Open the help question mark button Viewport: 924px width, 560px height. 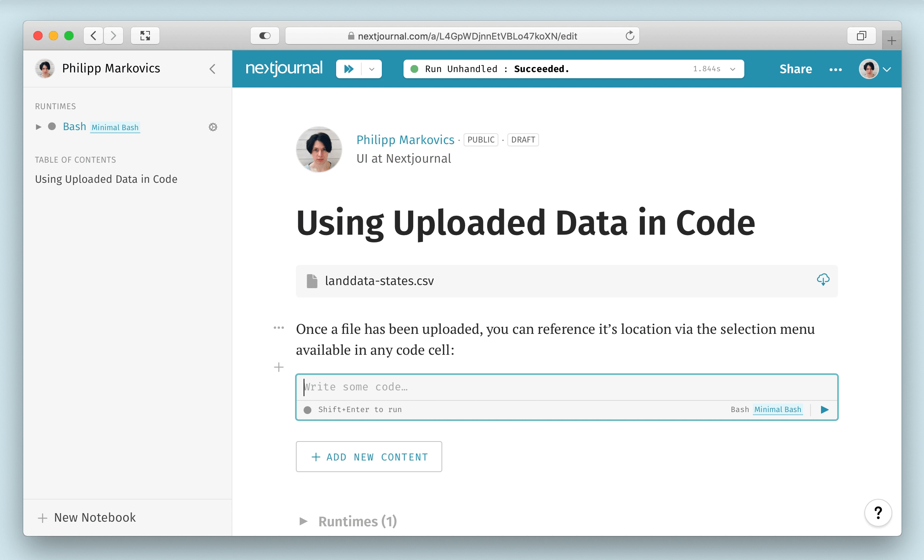878,513
